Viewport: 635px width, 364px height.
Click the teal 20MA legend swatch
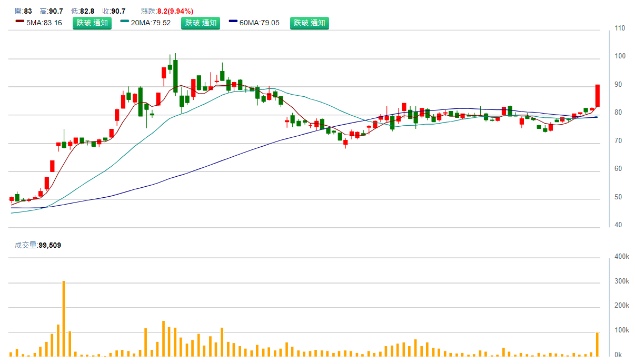[x=124, y=22]
